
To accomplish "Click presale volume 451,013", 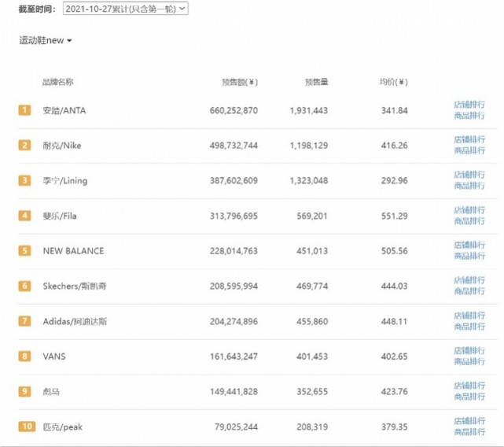I will click(312, 251).
